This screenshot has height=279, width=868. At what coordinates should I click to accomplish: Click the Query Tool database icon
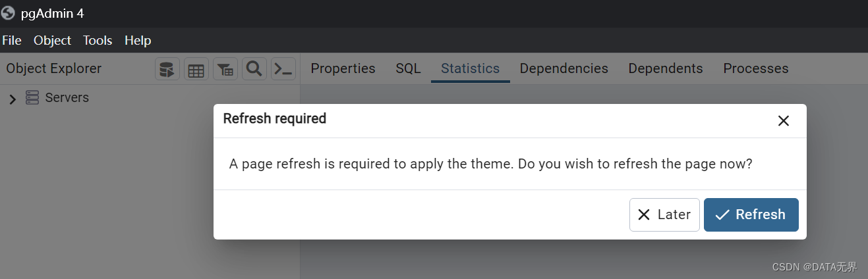pos(167,69)
